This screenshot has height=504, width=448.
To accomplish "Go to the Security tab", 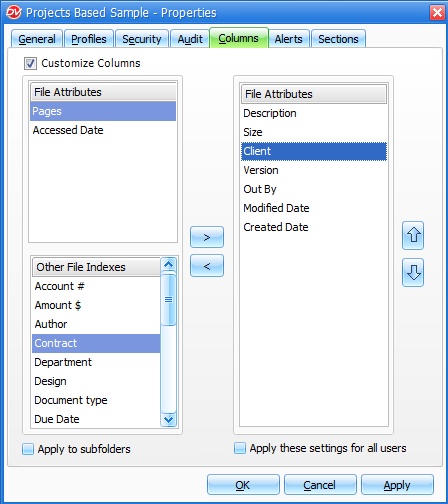I will (142, 39).
